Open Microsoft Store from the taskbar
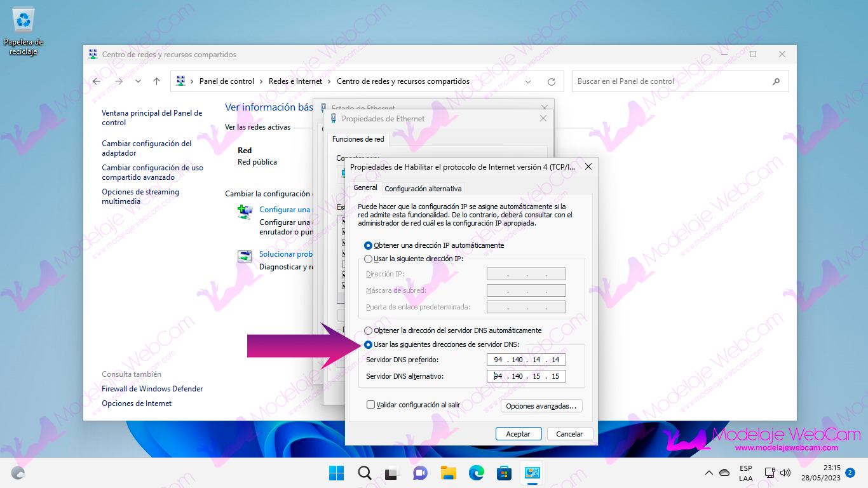868x488 pixels. (x=505, y=473)
